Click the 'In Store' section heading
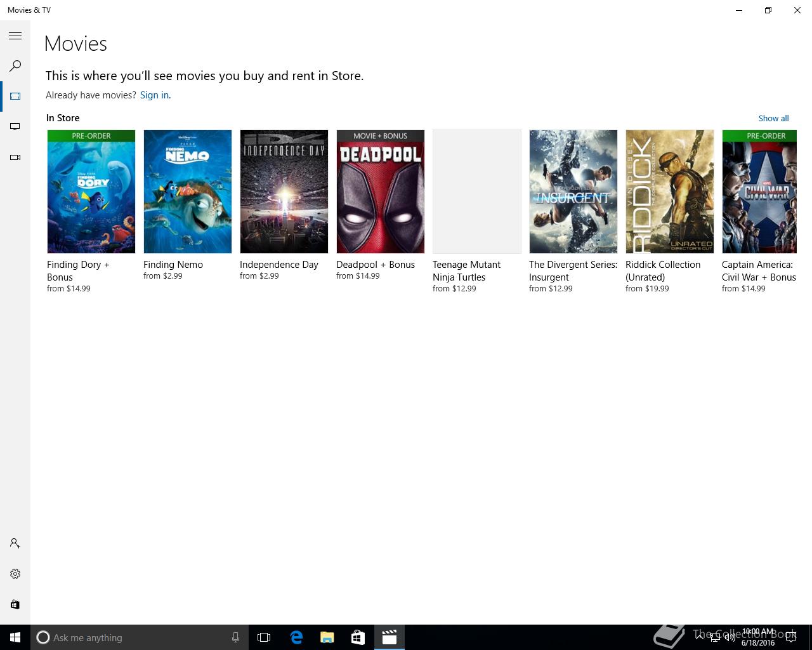Image resolution: width=812 pixels, height=650 pixels. [x=63, y=118]
